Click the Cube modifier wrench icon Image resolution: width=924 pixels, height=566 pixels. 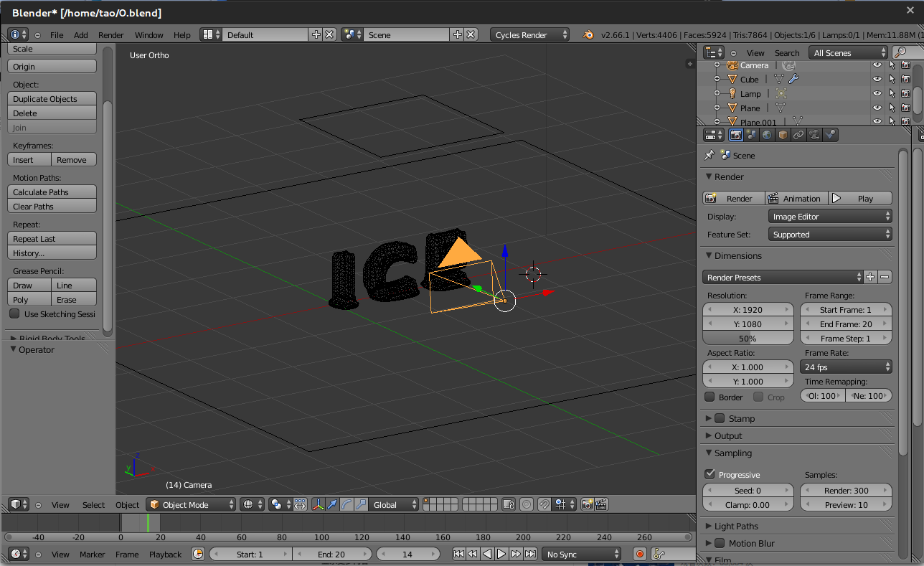793,79
